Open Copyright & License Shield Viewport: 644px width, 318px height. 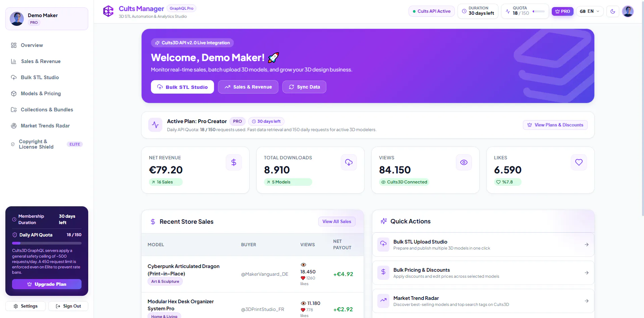[47, 144]
